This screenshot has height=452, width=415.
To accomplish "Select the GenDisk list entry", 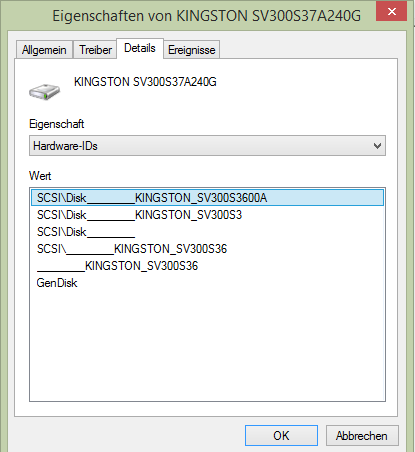I will (57, 283).
